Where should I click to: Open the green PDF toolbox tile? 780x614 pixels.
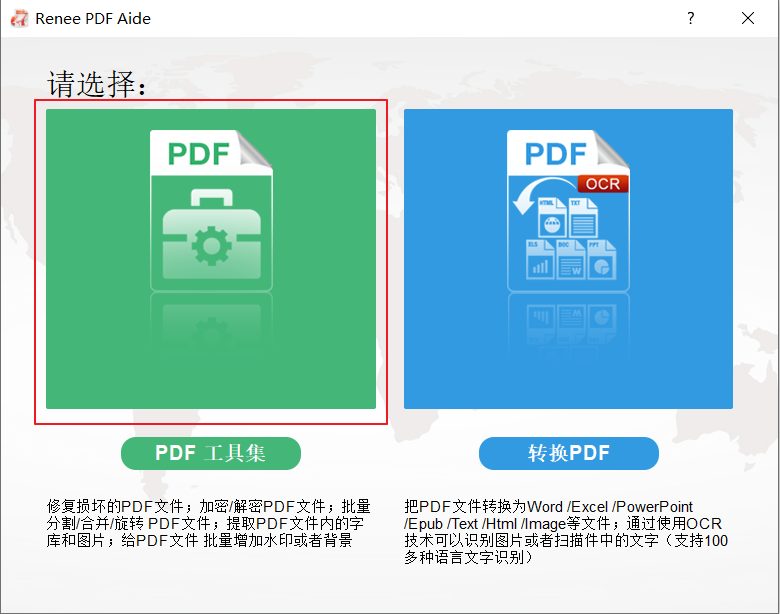[211, 259]
